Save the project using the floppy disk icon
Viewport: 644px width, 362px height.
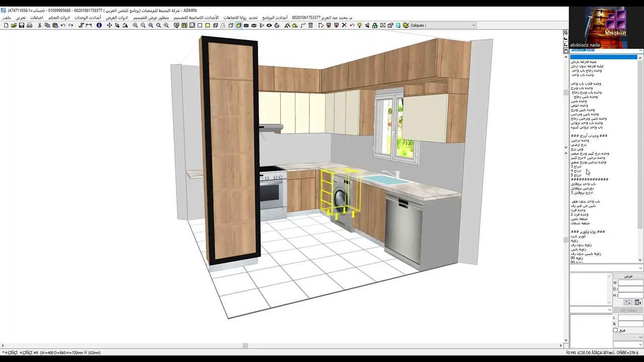21,25
